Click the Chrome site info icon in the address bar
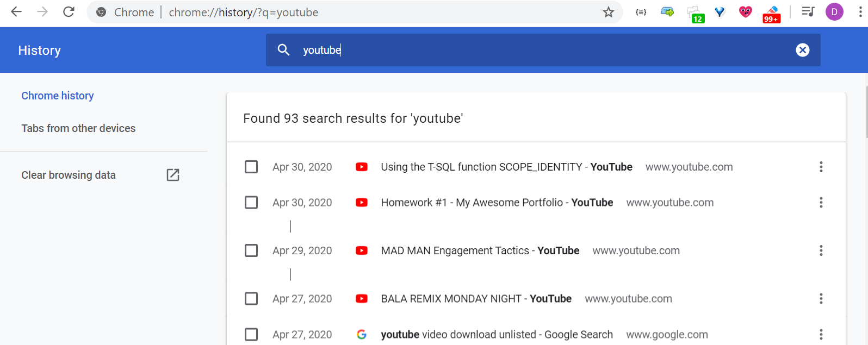The image size is (868, 345). [101, 12]
